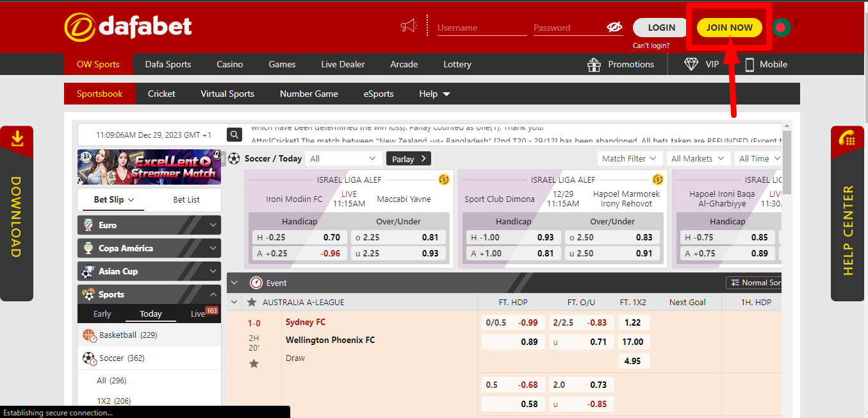
Task: Select Sydney FC 1.22 odds
Action: coord(633,322)
